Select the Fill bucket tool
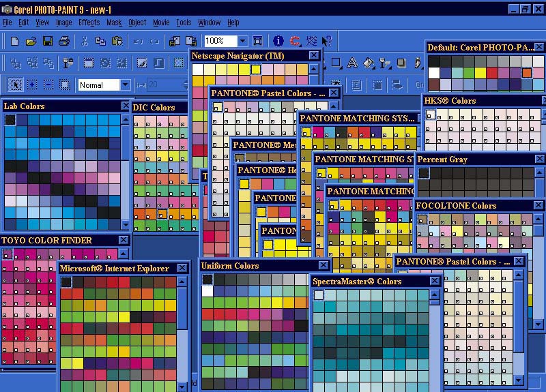Image resolution: width=546 pixels, height=392 pixels. (369, 63)
